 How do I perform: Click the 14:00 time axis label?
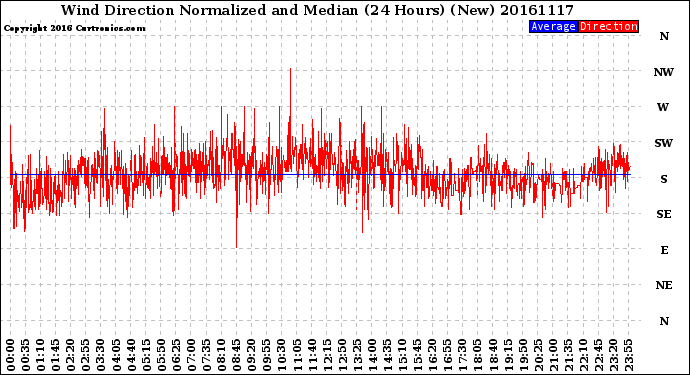[x=372, y=355]
